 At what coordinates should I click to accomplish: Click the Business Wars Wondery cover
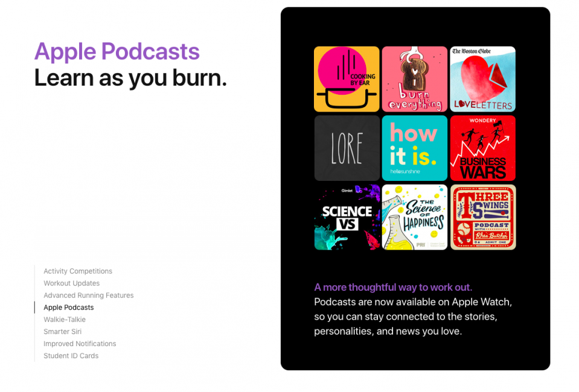(x=482, y=148)
